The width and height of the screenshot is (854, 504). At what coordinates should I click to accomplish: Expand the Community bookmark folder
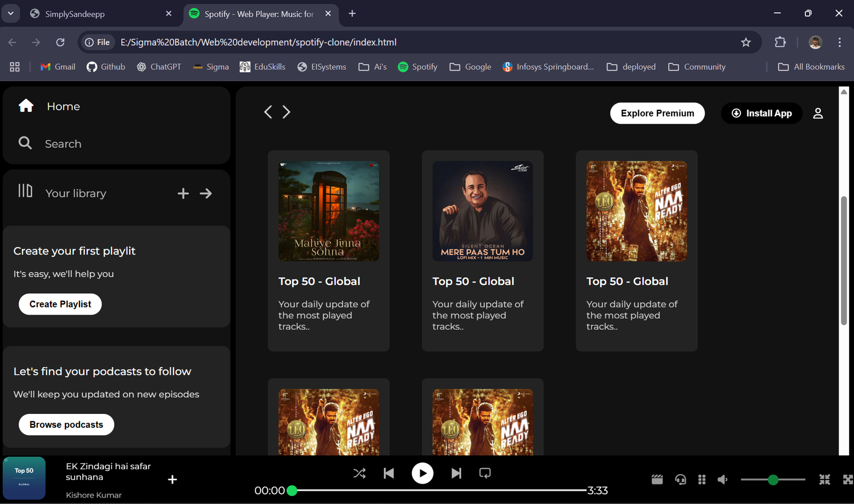tap(697, 67)
